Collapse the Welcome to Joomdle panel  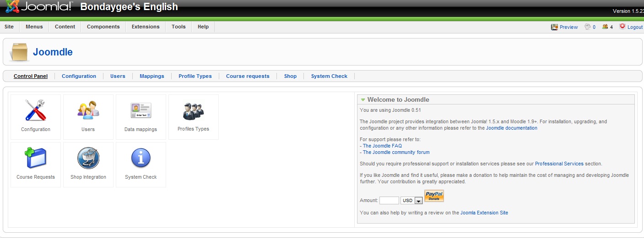click(363, 99)
